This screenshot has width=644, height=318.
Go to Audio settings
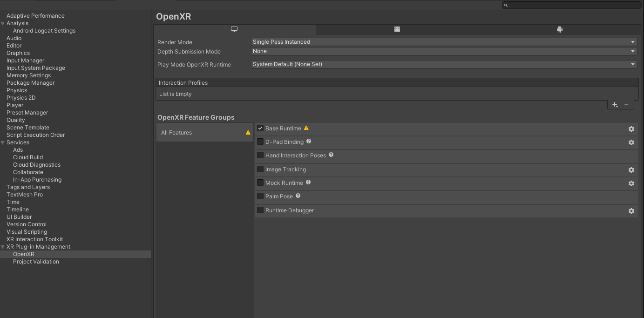pos(14,38)
